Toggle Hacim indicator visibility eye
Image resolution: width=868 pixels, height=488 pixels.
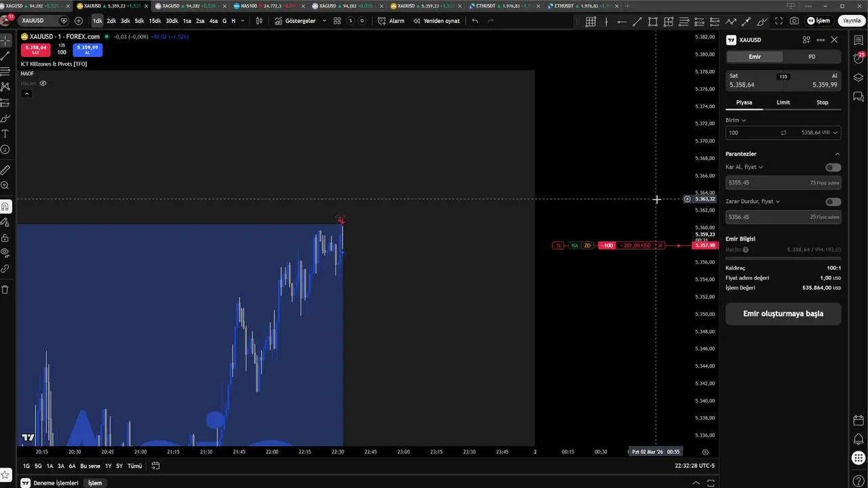point(43,83)
